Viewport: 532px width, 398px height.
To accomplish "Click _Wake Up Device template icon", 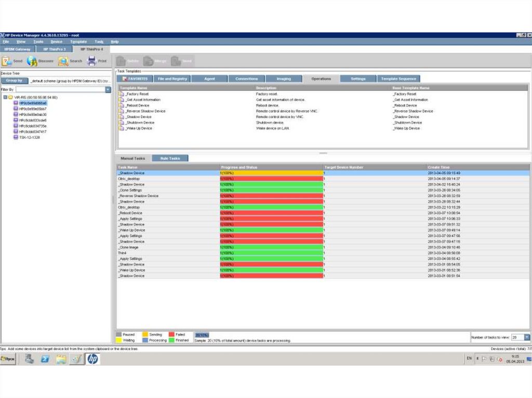I will 122,129.
